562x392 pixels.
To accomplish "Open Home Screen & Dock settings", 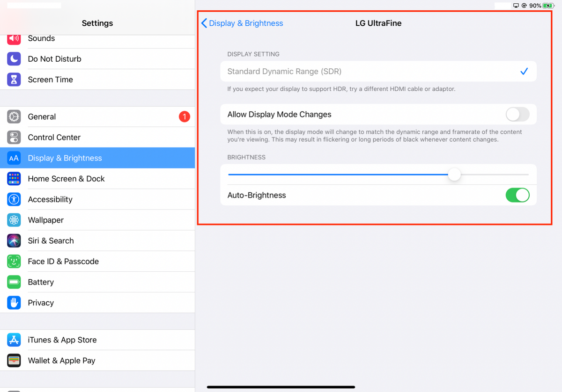I will point(97,179).
